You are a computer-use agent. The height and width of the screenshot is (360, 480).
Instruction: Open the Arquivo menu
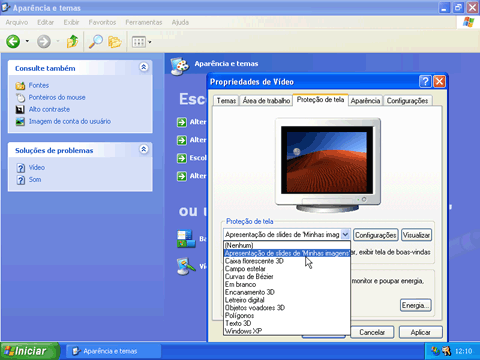17,22
